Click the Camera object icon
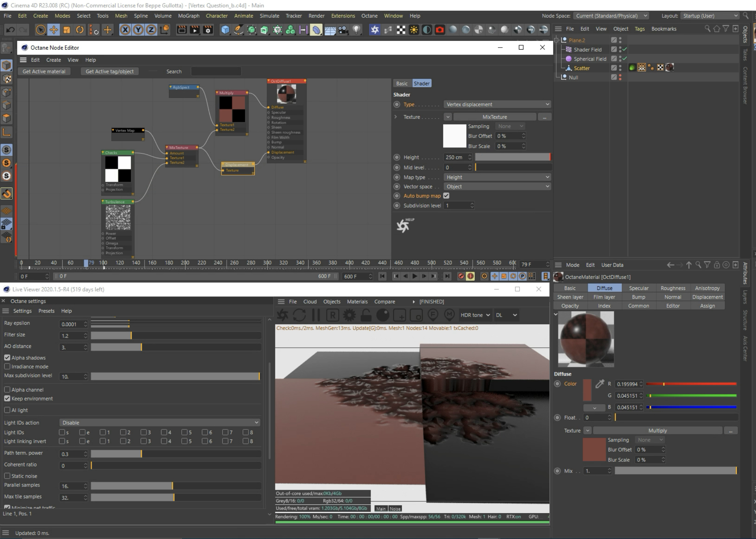The image size is (756, 539). [x=343, y=30]
